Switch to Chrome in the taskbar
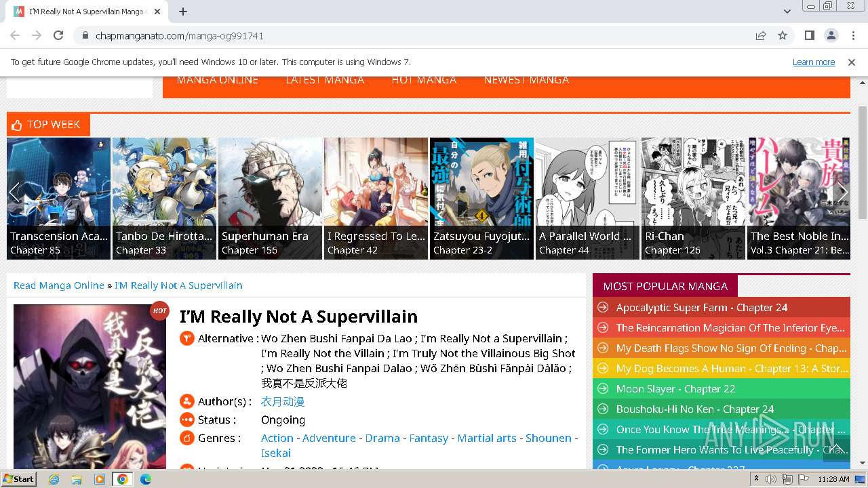Viewport: 868px width, 488px height. click(x=123, y=479)
